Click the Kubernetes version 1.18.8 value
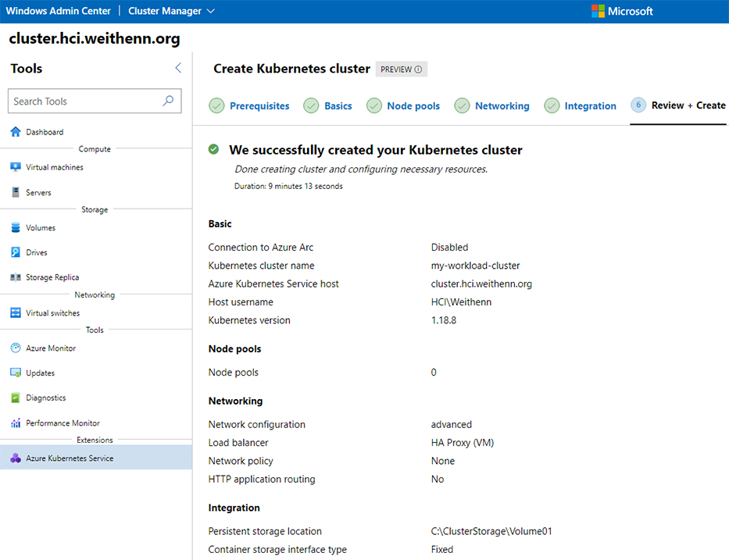 (x=444, y=320)
